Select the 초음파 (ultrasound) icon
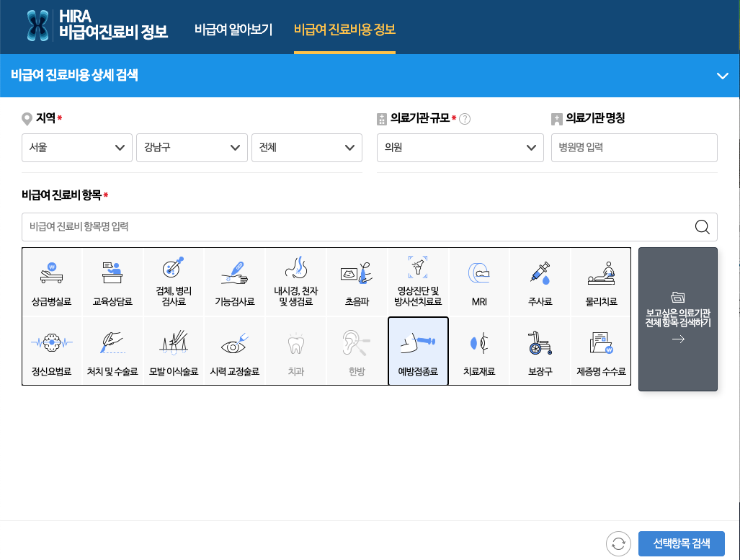Viewport: 740px width, 560px height. coord(357,281)
